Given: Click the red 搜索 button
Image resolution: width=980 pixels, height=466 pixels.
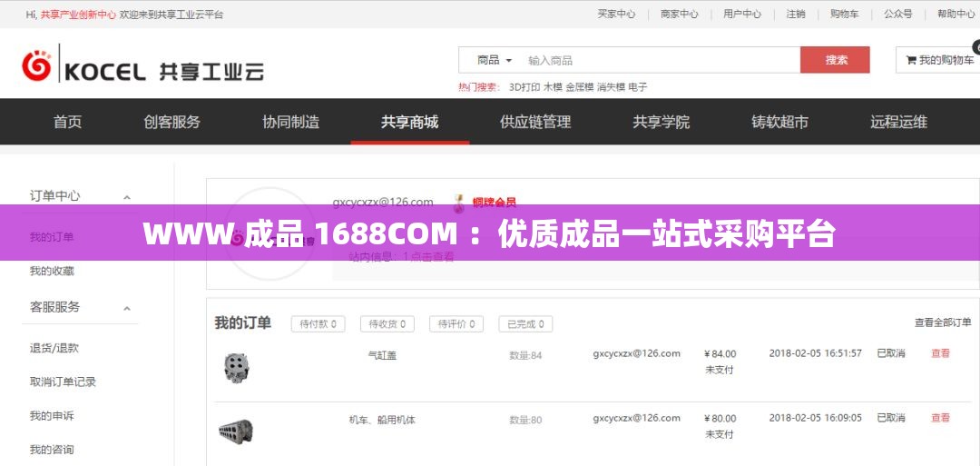Looking at the screenshot, I should click(x=835, y=60).
